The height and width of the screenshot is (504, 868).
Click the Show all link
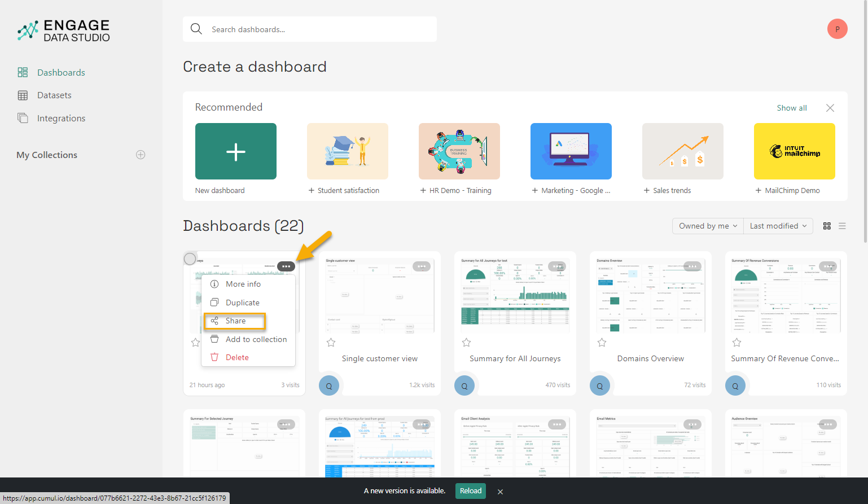tap(791, 108)
